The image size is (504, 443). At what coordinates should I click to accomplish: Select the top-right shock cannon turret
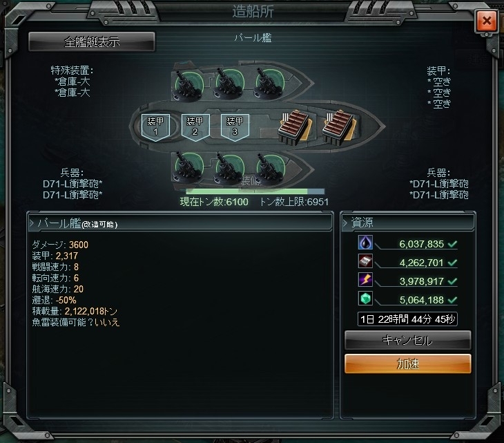point(269,83)
